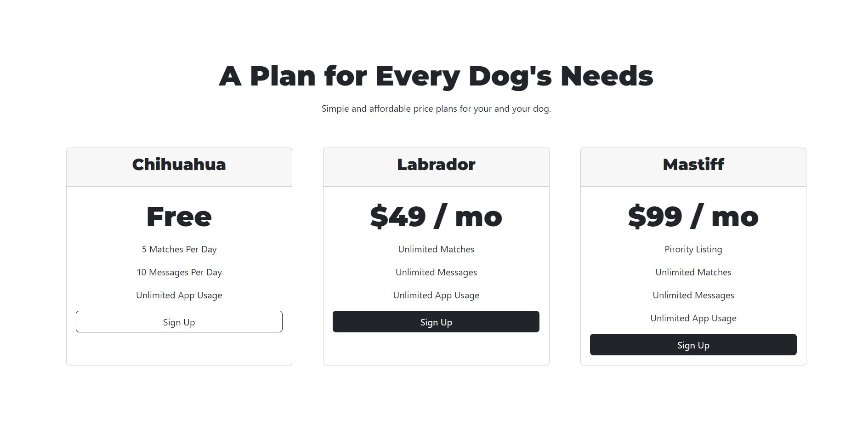Click Unlimited App Usage under Mastiff
This screenshot has height=422, width=868.
pos(693,318)
